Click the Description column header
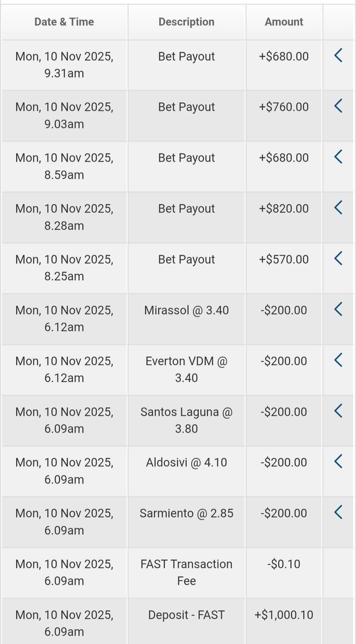This screenshot has width=356, height=644. coord(186,22)
